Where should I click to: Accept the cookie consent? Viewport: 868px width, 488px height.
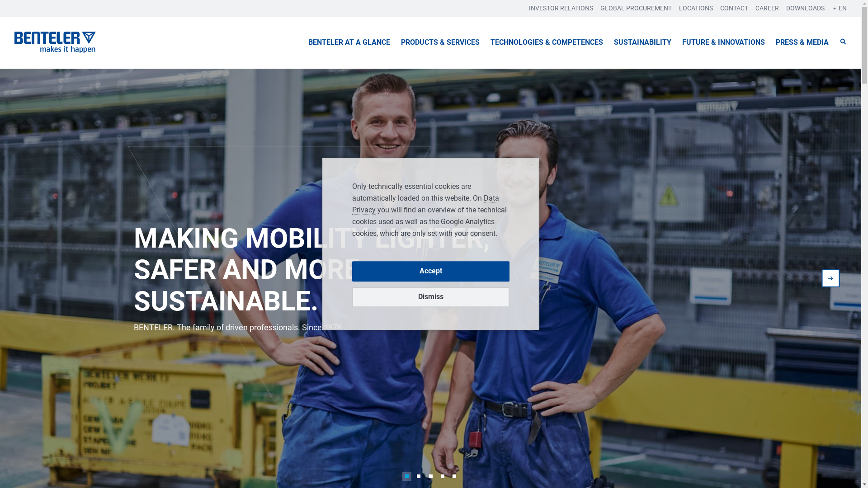430,271
